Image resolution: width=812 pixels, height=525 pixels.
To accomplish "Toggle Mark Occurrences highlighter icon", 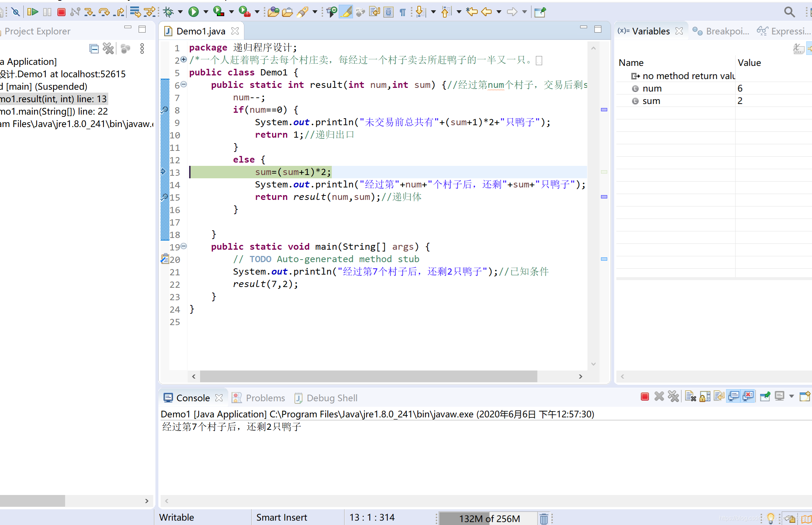I will pos(346,12).
